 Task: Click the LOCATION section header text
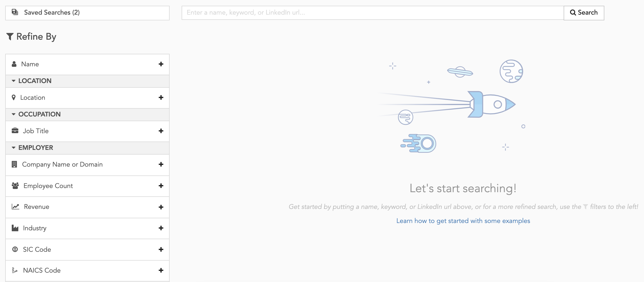tap(35, 81)
